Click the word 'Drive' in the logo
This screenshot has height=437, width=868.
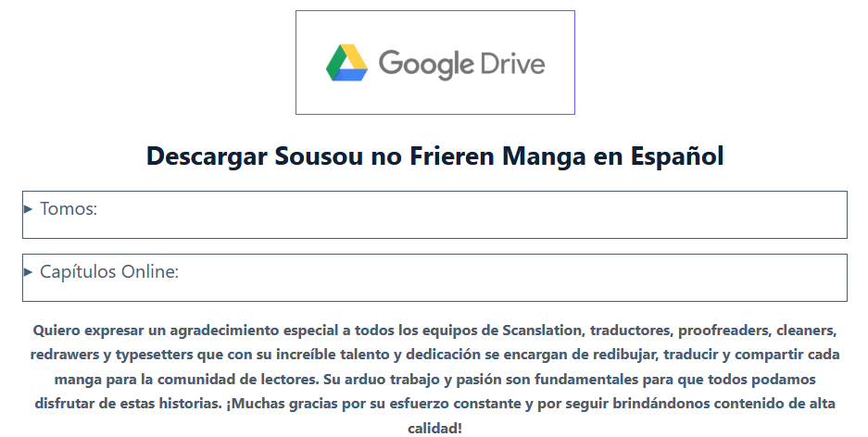point(512,64)
